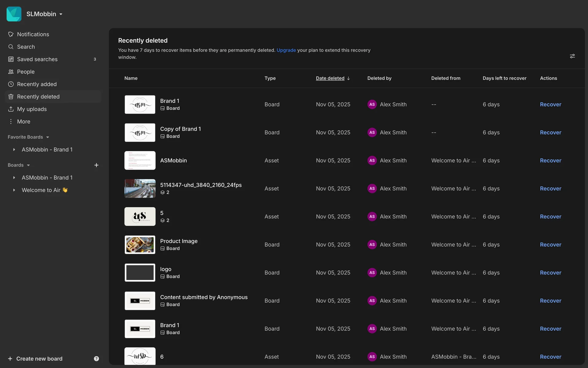
Task: Add a new board with the plus icon
Action: click(x=96, y=165)
